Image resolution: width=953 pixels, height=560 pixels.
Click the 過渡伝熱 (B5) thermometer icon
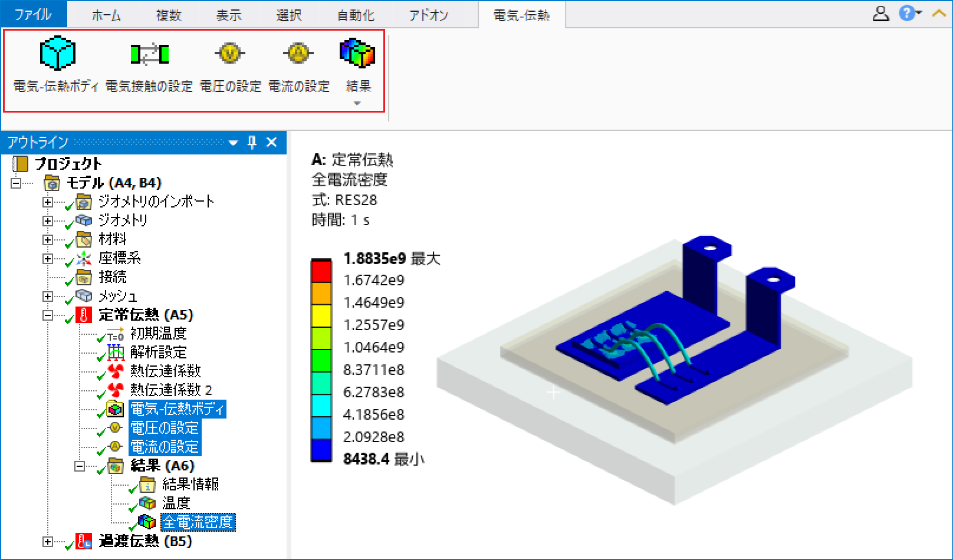tap(84, 541)
